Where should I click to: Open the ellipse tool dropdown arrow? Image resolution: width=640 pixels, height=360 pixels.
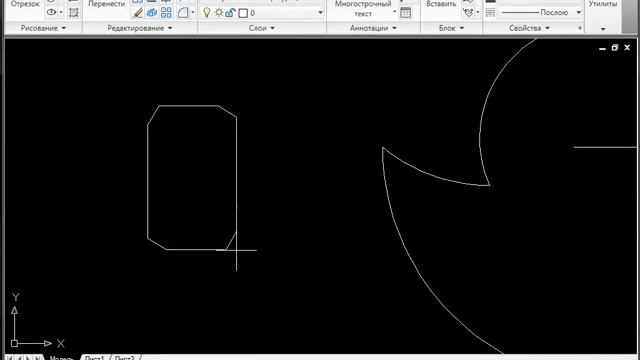pos(61,12)
